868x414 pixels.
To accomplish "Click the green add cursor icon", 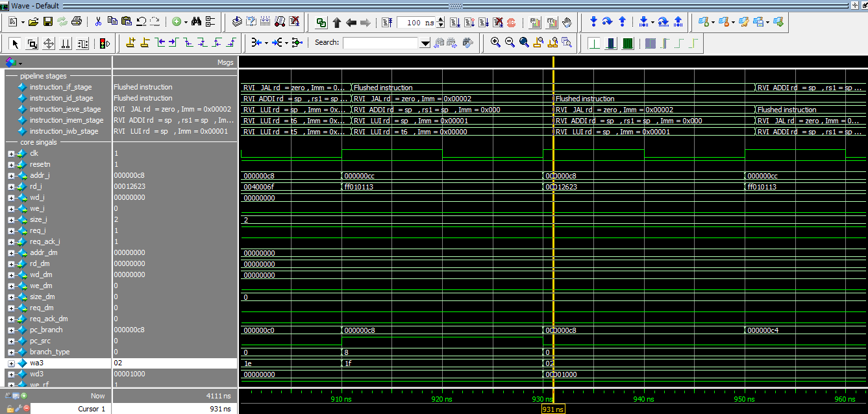I will coord(24,395).
